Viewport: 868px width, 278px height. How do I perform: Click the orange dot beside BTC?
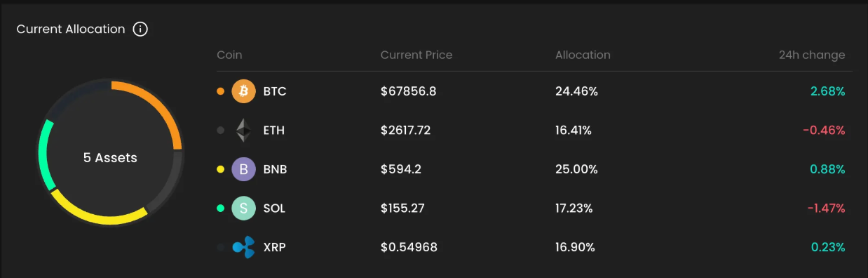point(221,91)
